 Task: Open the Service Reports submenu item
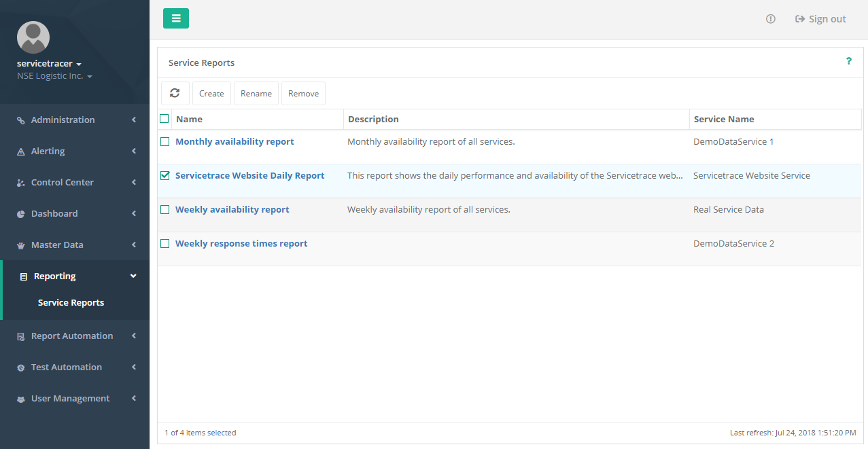(71, 303)
